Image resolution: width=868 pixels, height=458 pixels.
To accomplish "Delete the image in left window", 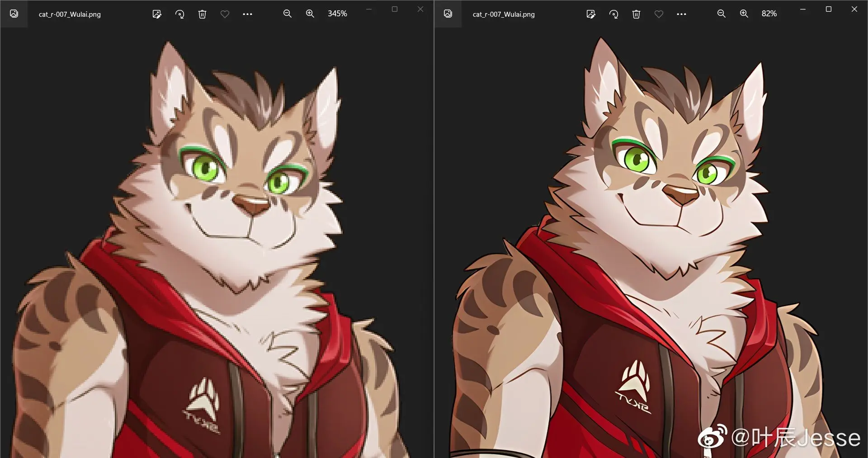I will coord(202,14).
